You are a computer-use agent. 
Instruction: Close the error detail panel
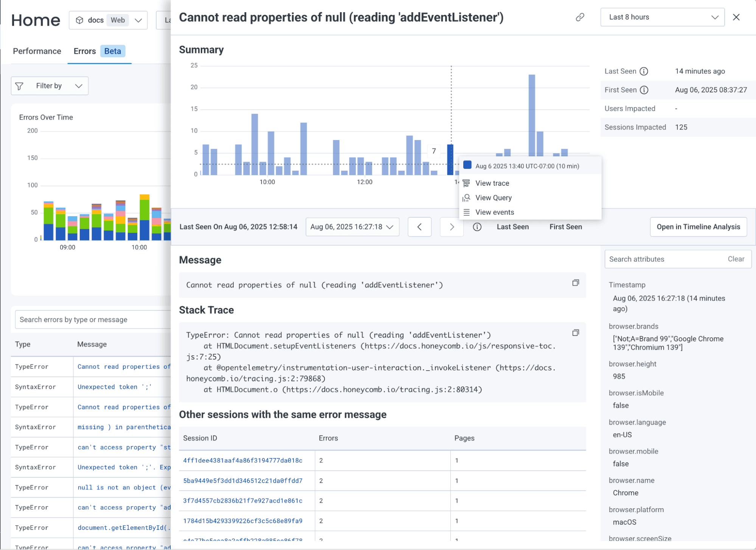[736, 17]
